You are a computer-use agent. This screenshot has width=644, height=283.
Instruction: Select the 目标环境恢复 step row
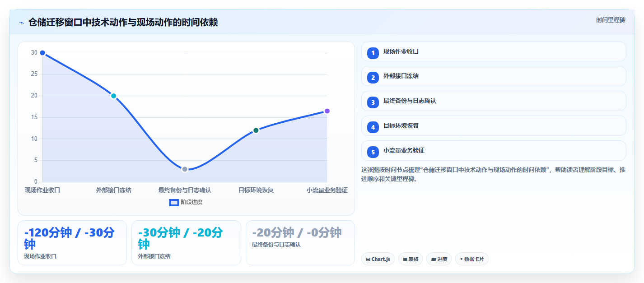click(494, 125)
